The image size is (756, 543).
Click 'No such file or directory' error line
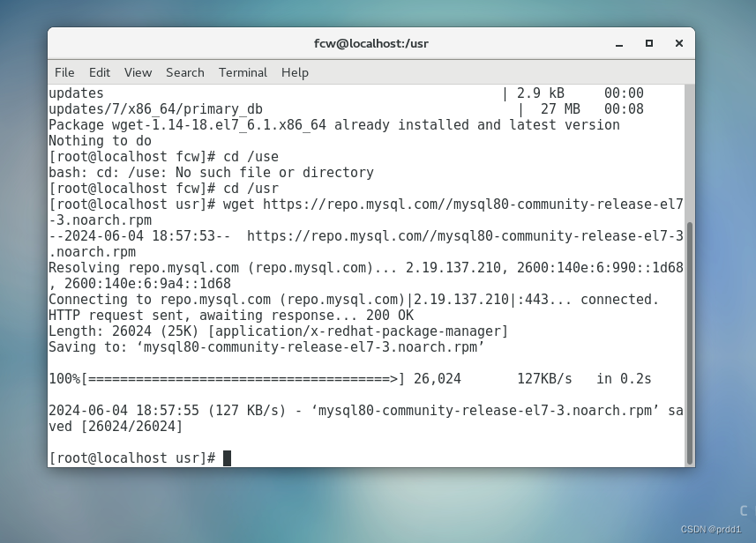[211, 173]
